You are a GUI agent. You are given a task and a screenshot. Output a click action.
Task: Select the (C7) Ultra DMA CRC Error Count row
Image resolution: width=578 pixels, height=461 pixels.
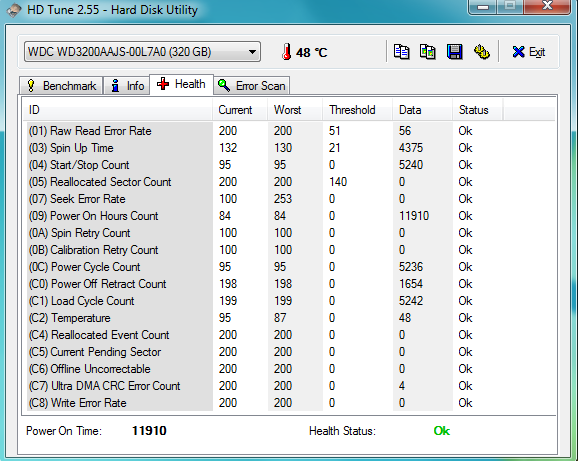289,386
